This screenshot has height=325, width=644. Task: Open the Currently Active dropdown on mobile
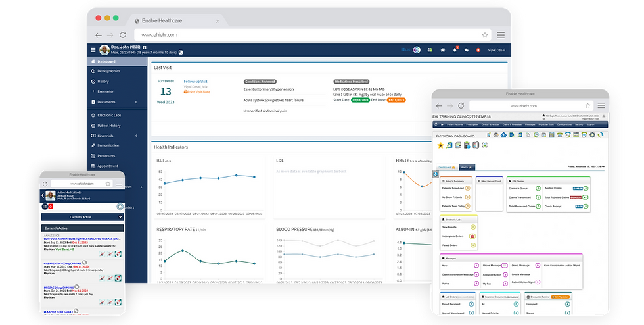pos(82,217)
